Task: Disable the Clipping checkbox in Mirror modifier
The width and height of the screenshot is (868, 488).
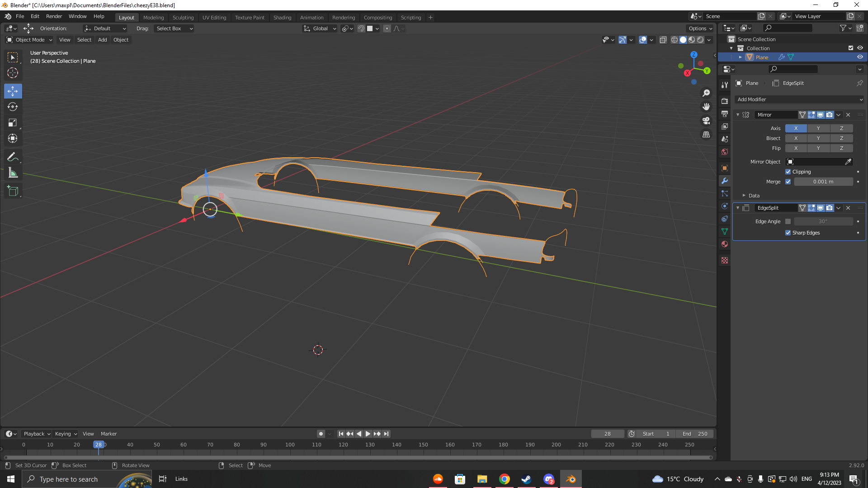Action: (x=788, y=172)
